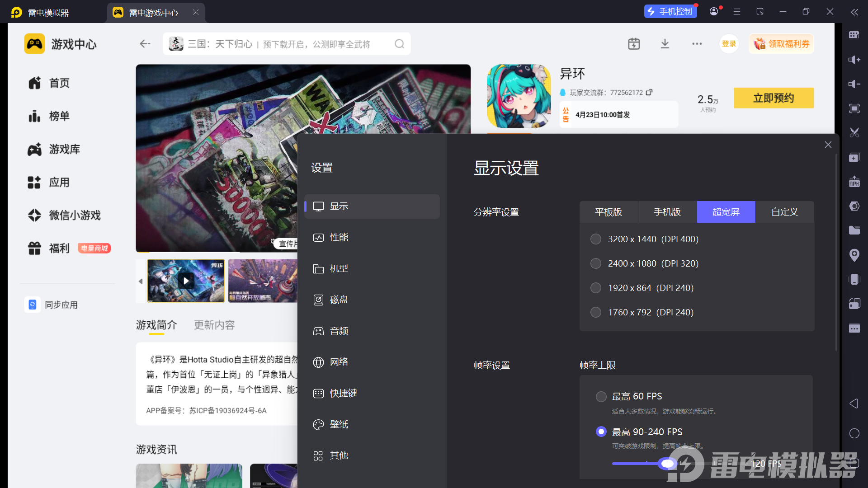The height and width of the screenshot is (488, 868).
Task: Toggle fullscreen from the right sidebar
Action: pyautogui.click(x=854, y=108)
